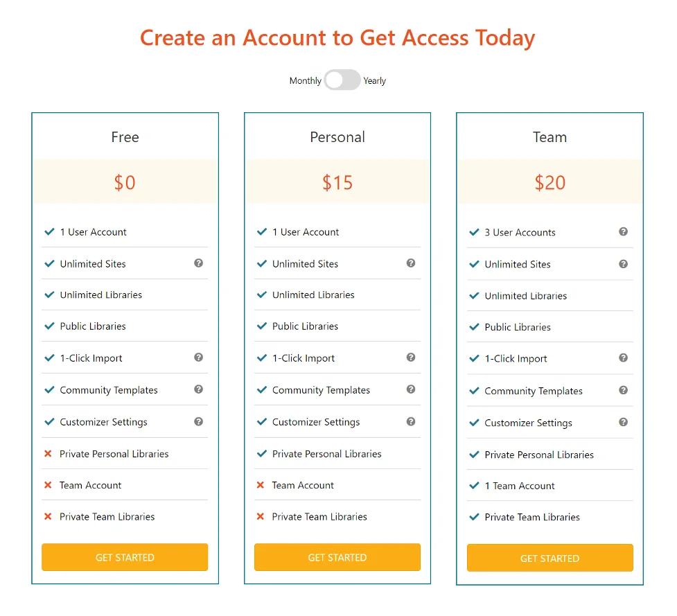Click the Yearly billing label
This screenshot has height=616, width=677.
click(x=374, y=80)
